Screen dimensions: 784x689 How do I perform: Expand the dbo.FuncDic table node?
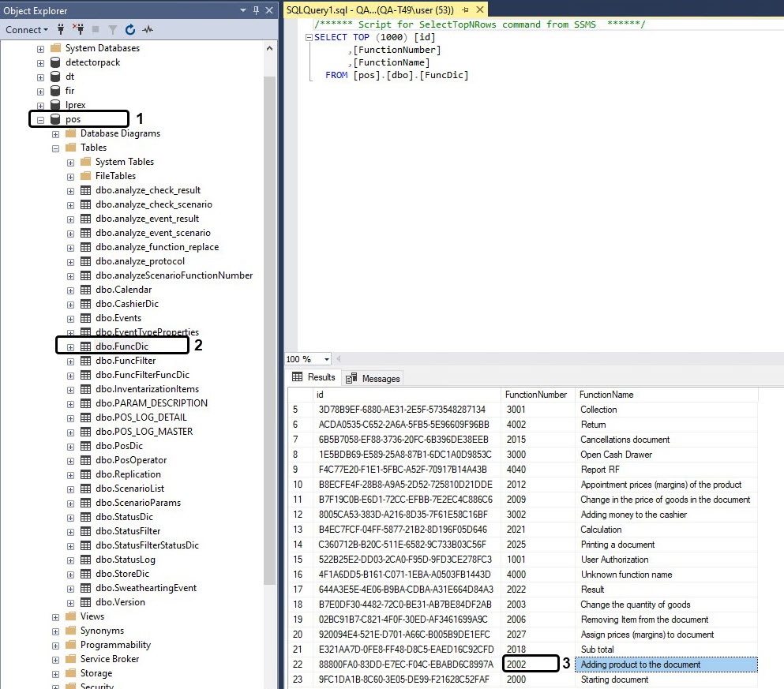coord(70,346)
